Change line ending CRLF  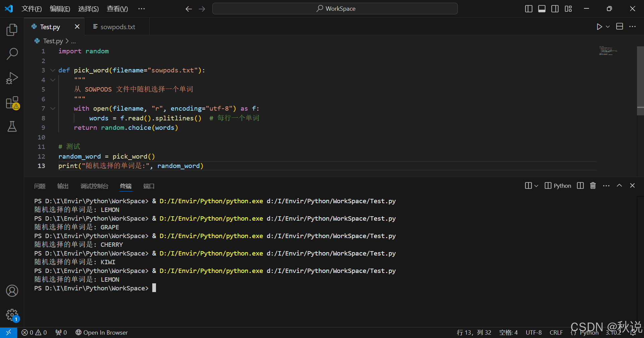tap(556, 332)
